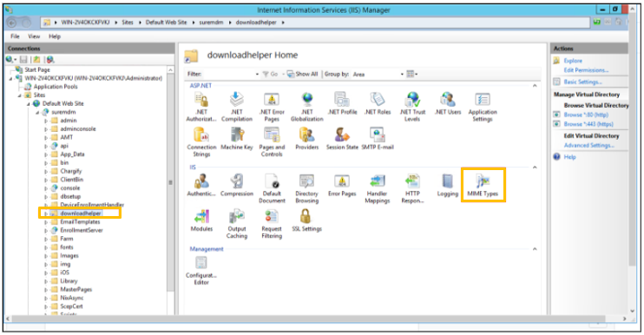Open the Default Document feature
The height and width of the screenshot is (335, 644).
point(272,188)
